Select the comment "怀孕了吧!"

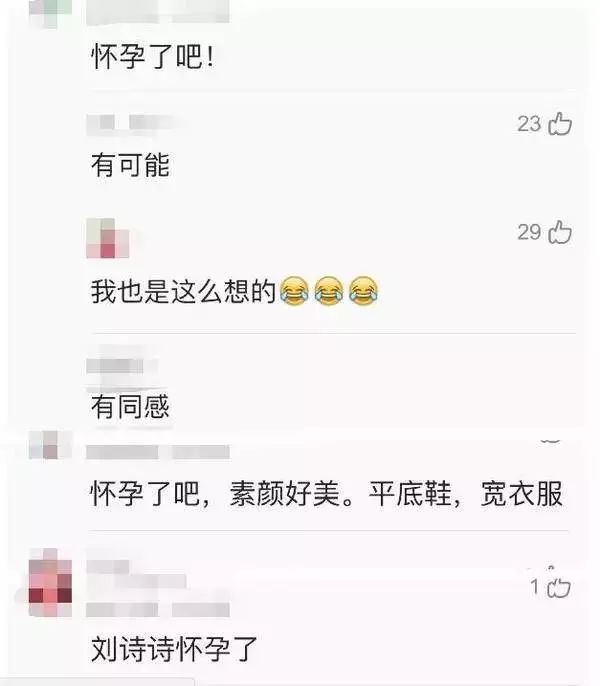click(153, 57)
